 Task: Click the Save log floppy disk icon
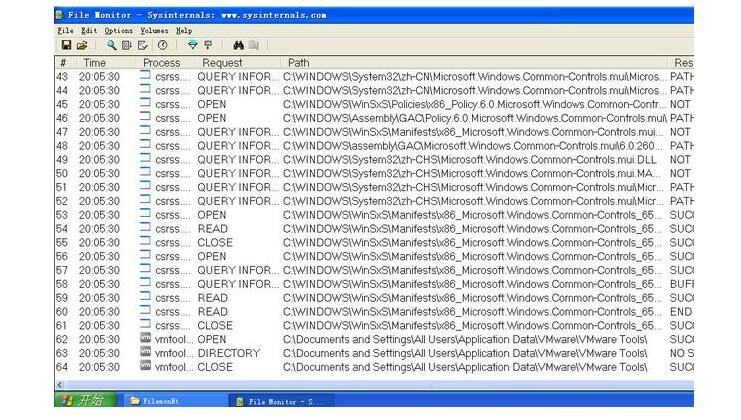pyautogui.click(x=67, y=45)
